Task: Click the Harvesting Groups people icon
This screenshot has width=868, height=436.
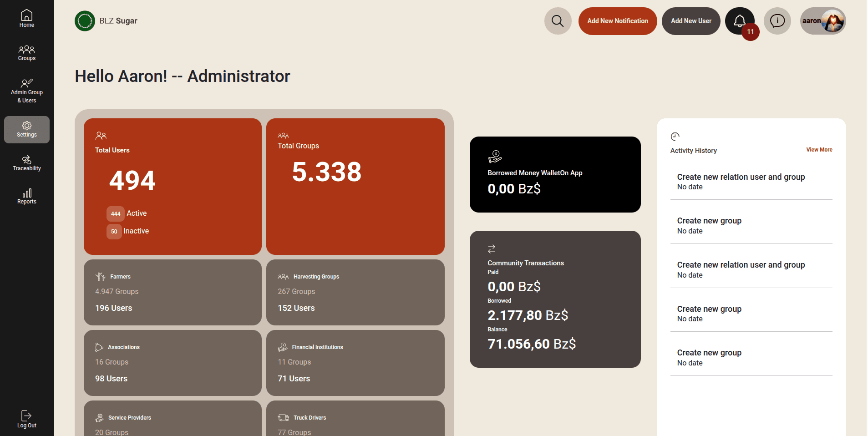Action: coord(283,277)
